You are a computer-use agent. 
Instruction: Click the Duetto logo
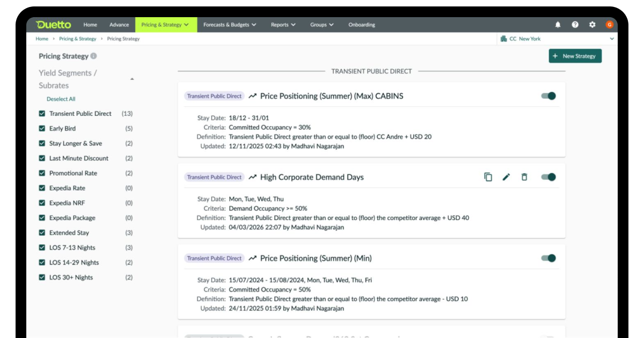[53, 25]
